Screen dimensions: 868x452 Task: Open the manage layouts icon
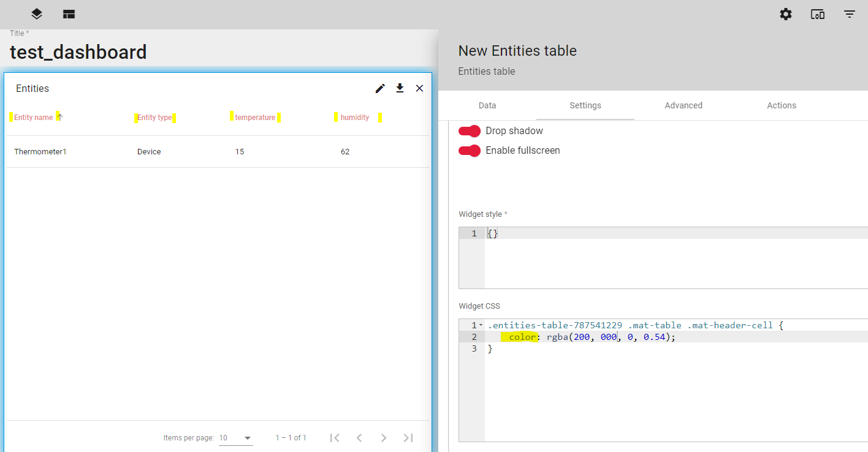click(69, 14)
